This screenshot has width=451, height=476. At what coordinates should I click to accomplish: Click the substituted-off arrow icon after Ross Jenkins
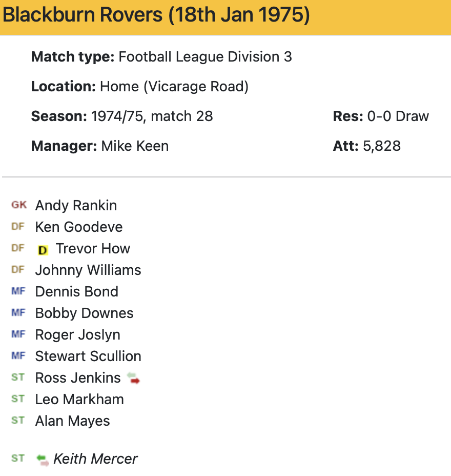(x=134, y=379)
